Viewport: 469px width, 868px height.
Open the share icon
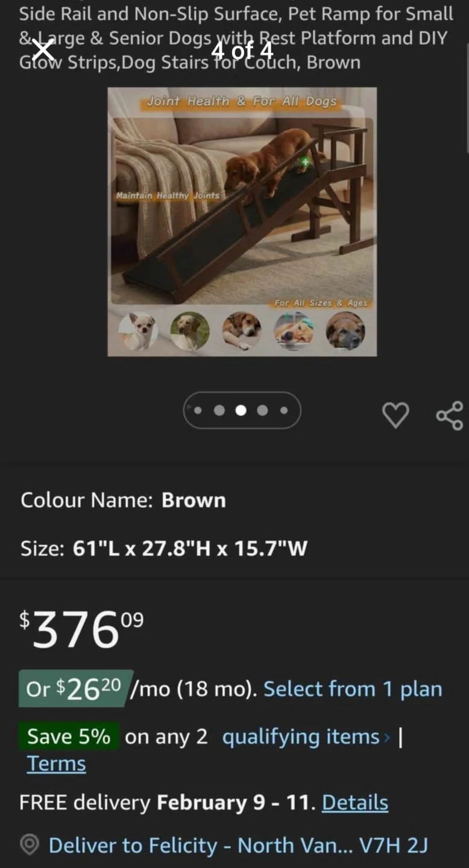point(449,415)
